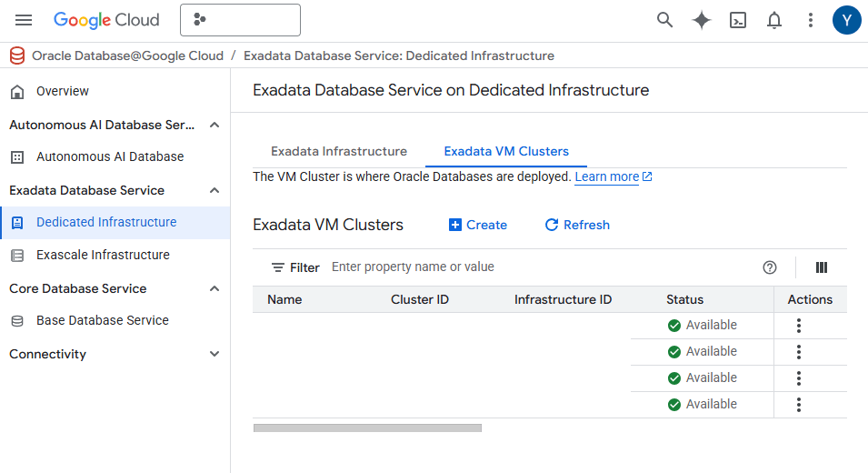The width and height of the screenshot is (868, 473).
Task: Click the Oracle Database red icon
Action: click(x=17, y=55)
